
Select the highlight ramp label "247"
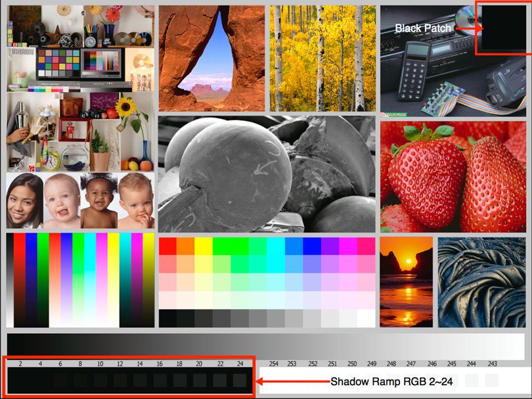click(411, 364)
